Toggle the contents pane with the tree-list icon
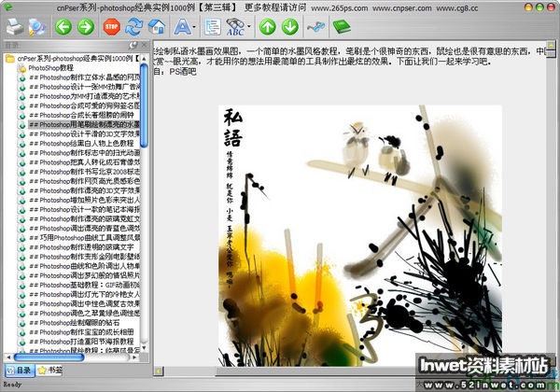 [213, 27]
